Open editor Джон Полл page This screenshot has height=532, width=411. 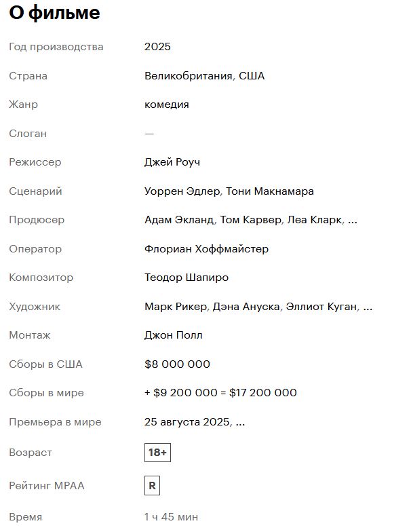coord(174,335)
